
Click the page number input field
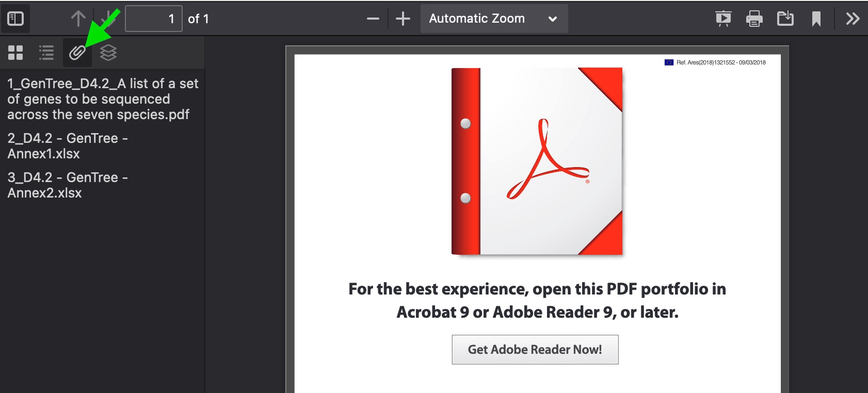(154, 19)
